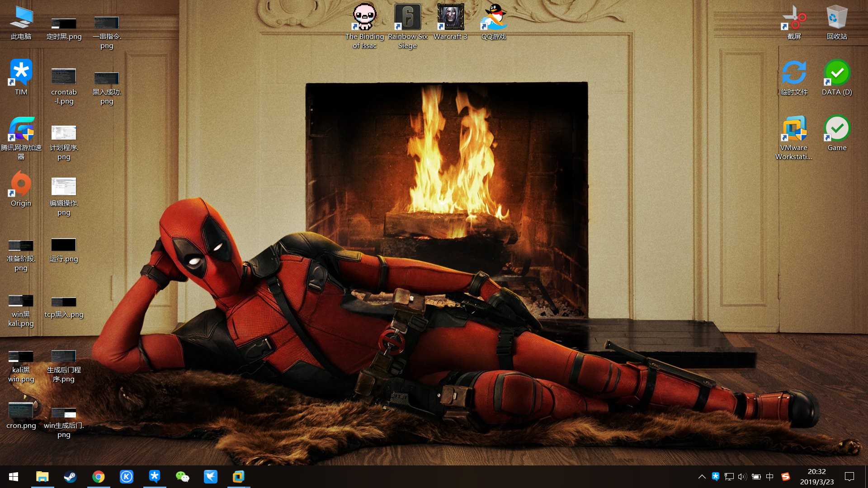868x488 pixels.
Task: Select the 生成后门程序.png file
Action: pyautogui.click(x=64, y=366)
